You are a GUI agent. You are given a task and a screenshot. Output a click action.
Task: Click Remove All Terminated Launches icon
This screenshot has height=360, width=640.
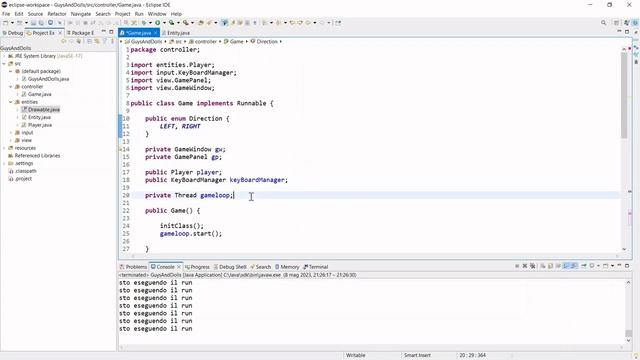533,266
